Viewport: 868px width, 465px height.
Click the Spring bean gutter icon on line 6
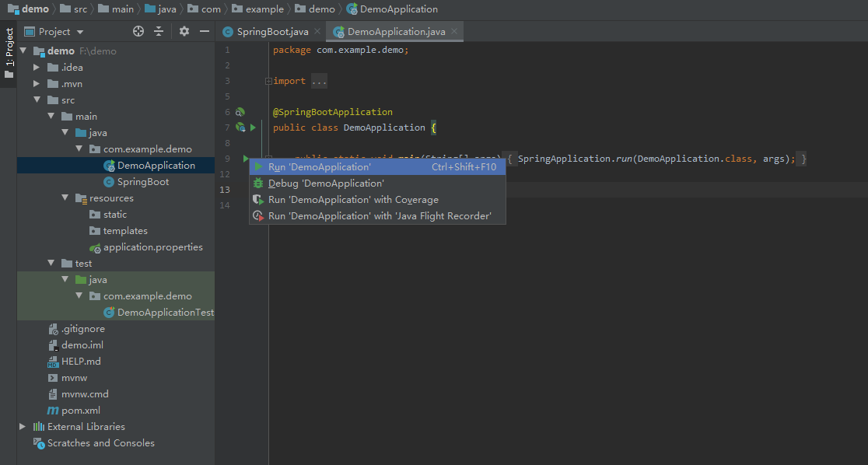(240, 112)
